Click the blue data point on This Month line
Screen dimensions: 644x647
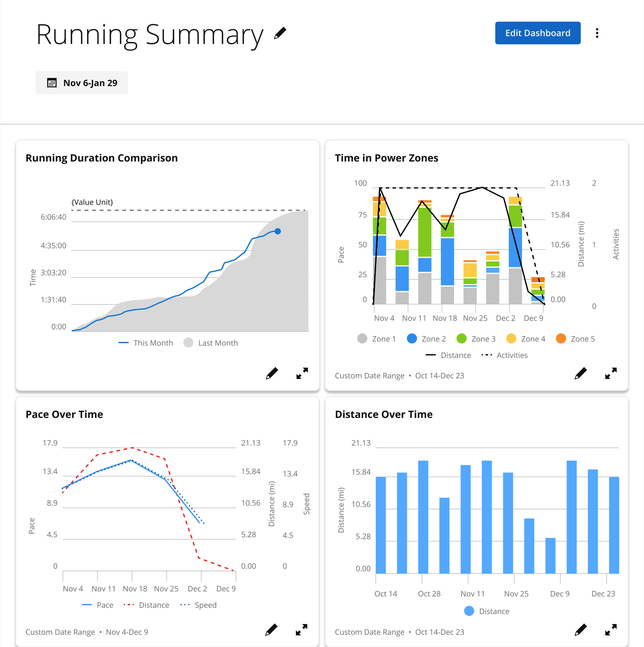pos(277,231)
